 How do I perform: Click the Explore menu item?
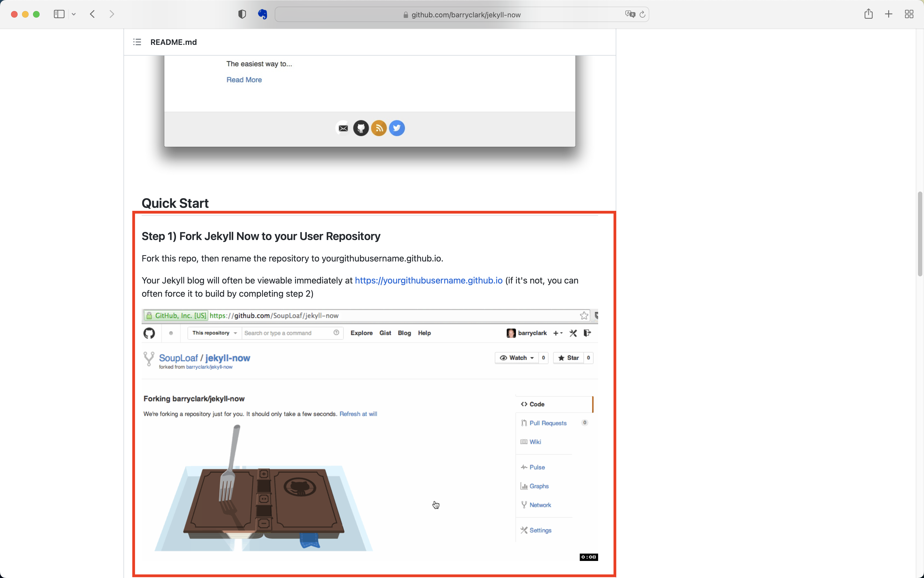[x=361, y=333]
